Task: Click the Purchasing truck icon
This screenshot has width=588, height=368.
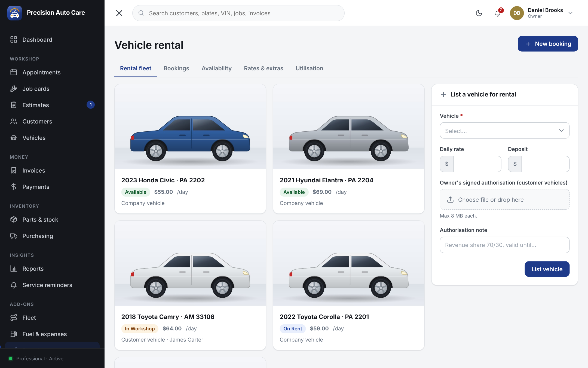Action: click(14, 236)
